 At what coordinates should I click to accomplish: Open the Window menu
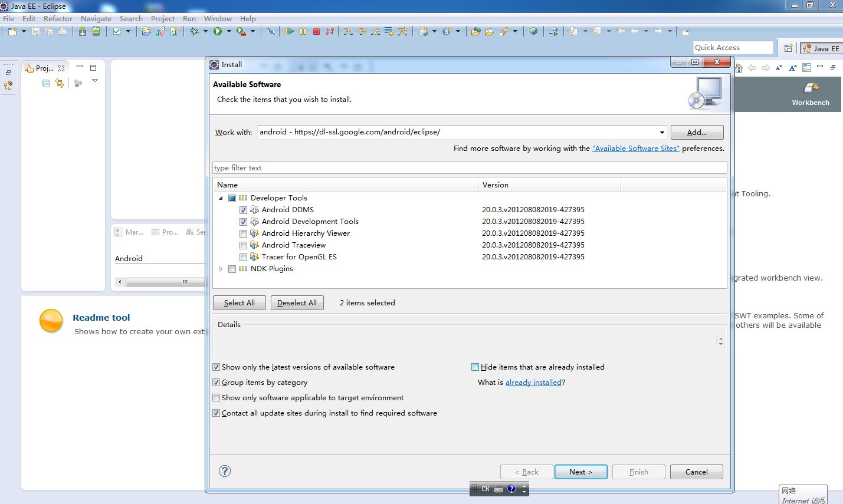[218, 18]
